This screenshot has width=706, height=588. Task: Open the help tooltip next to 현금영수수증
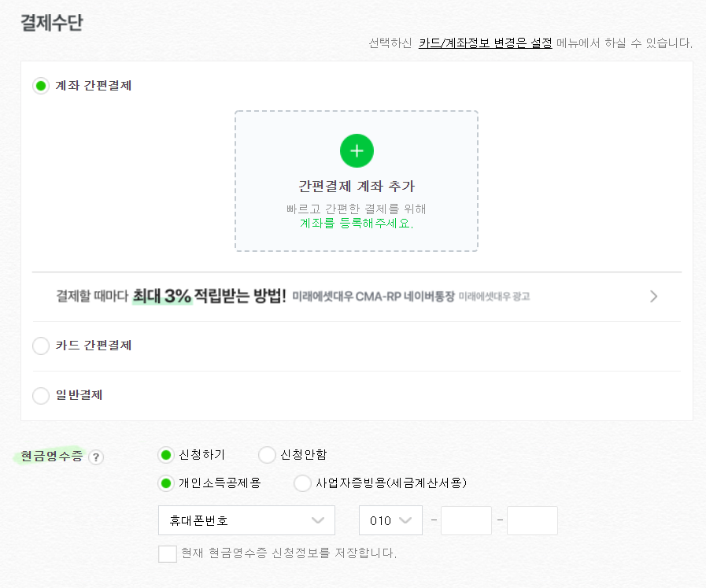96,457
